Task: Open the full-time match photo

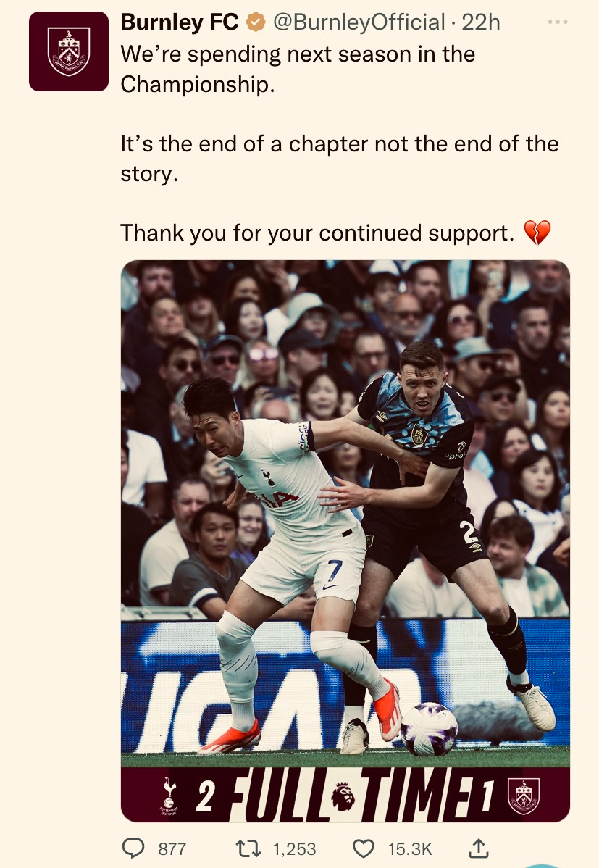Action: click(345, 541)
